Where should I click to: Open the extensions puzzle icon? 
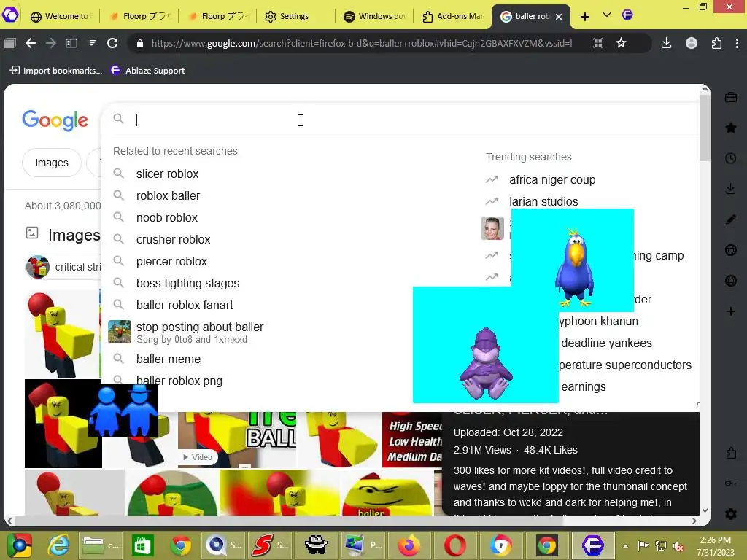[716, 43]
